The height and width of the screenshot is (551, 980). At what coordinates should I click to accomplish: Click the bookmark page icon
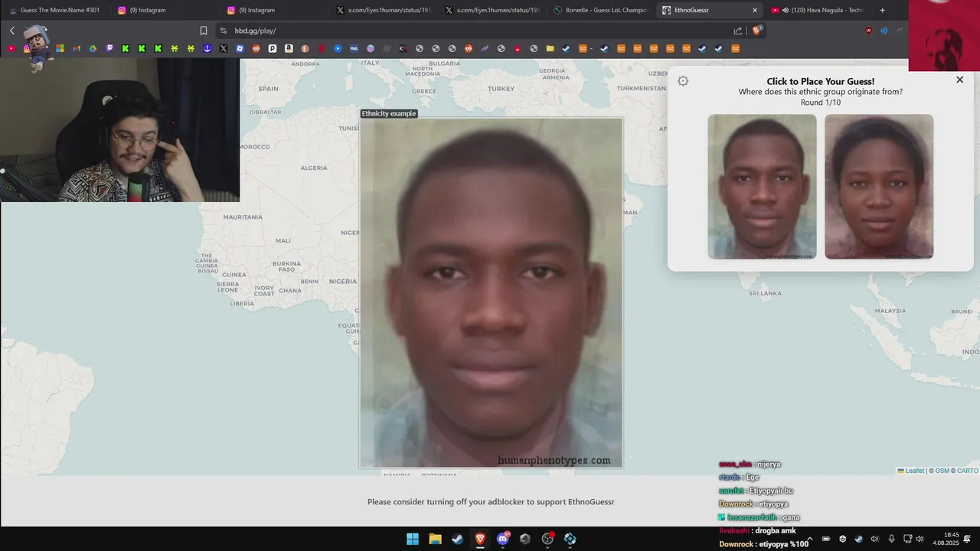tap(204, 31)
